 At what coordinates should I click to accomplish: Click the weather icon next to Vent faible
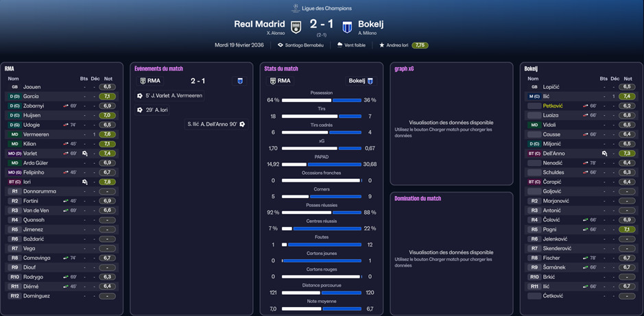(339, 45)
